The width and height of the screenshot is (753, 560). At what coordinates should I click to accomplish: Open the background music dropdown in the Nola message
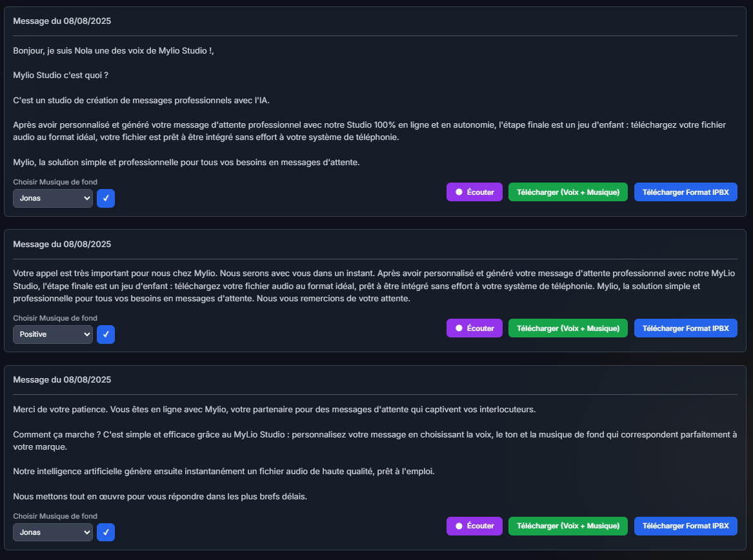click(53, 199)
